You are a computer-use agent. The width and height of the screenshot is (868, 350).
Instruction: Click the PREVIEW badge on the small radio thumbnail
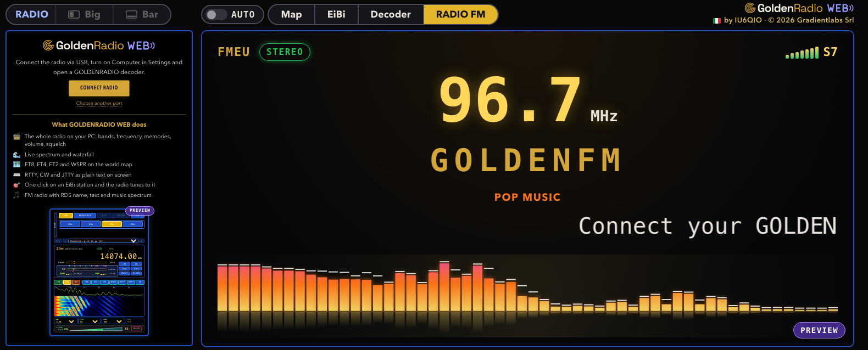click(140, 211)
